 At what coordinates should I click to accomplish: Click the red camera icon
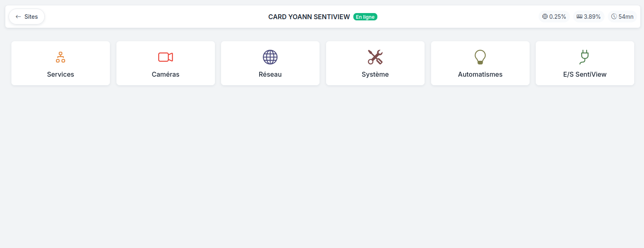pos(166,57)
